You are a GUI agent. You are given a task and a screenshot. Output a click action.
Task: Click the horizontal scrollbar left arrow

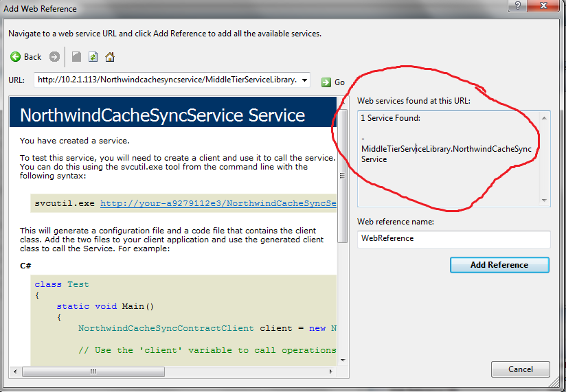point(15,371)
